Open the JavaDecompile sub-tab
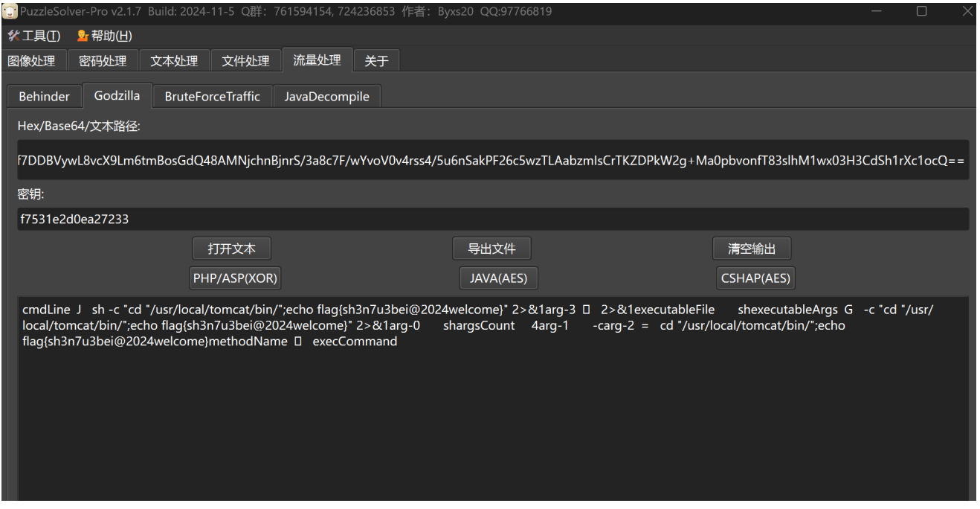 [326, 96]
